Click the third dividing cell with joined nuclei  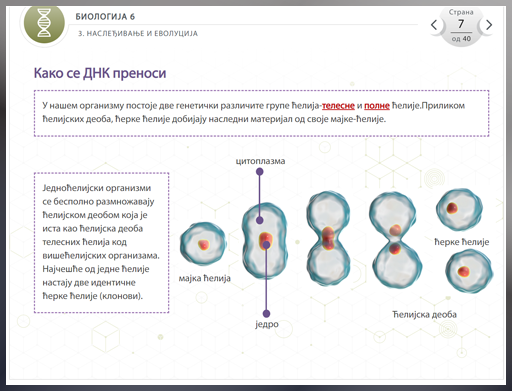coord(328,238)
